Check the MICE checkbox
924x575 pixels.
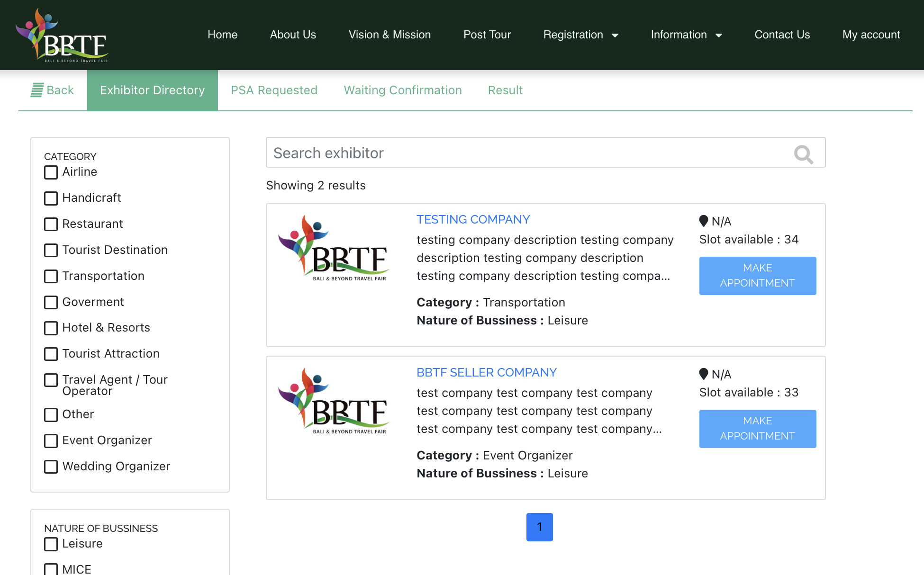pyautogui.click(x=51, y=569)
